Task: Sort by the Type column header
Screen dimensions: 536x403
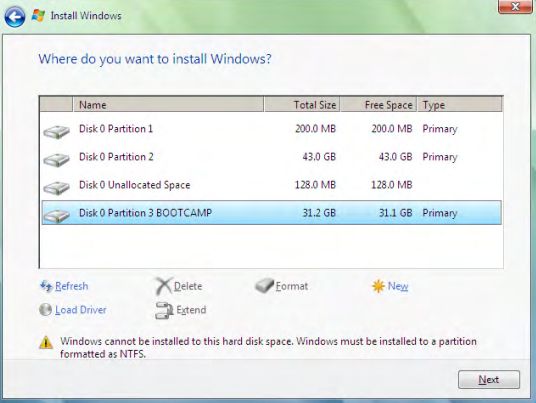Action: coord(460,105)
